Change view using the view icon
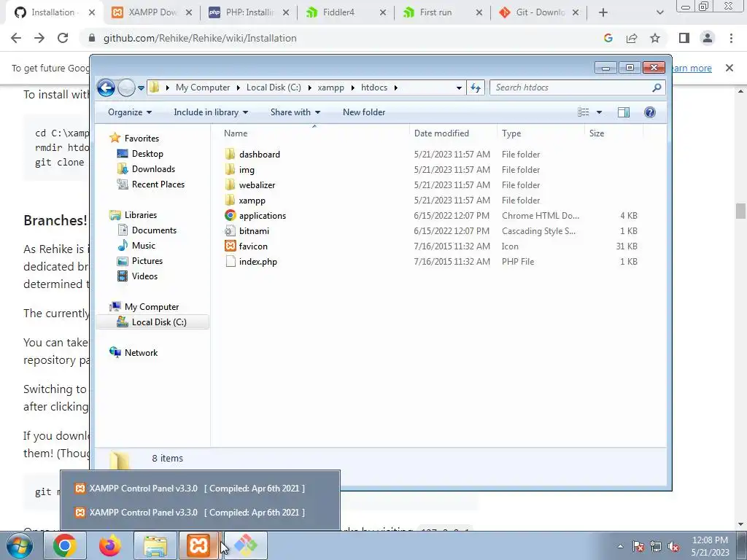This screenshot has height=560, width=747. coord(584,112)
